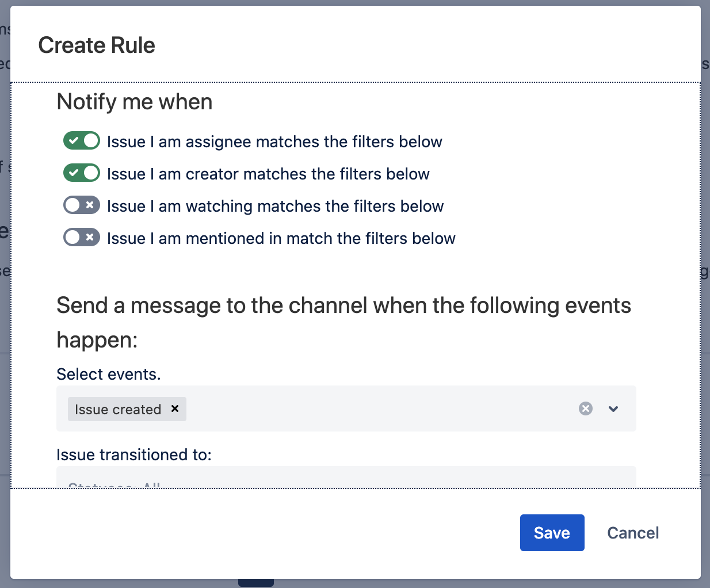This screenshot has height=588, width=710.
Task: Expand the Select events dropdown chevron
Action: (x=613, y=408)
